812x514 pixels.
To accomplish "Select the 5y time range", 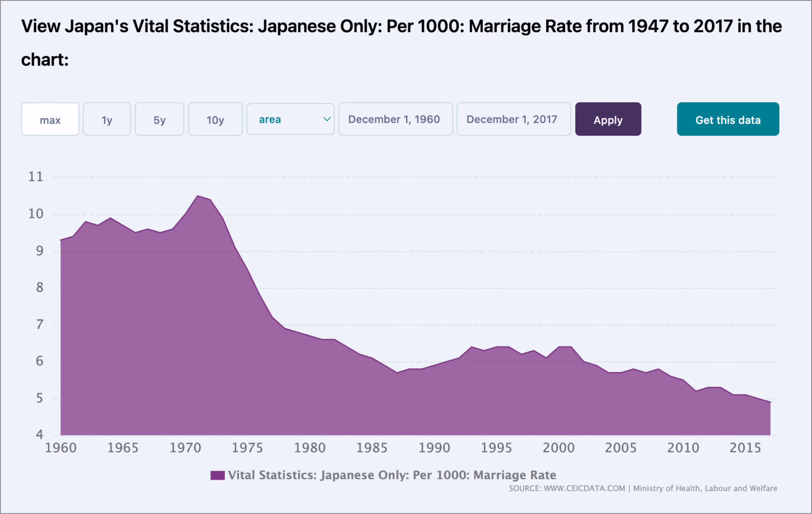I will coord(159,119).
